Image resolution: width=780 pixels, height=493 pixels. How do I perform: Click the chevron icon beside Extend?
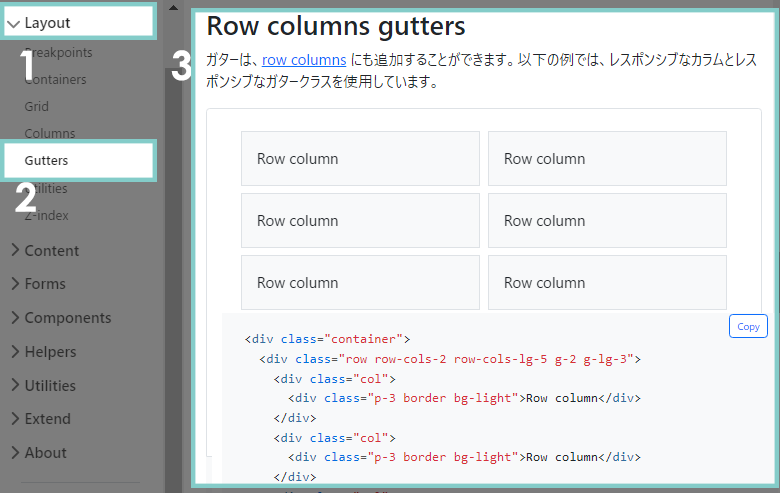click(15, 418)
